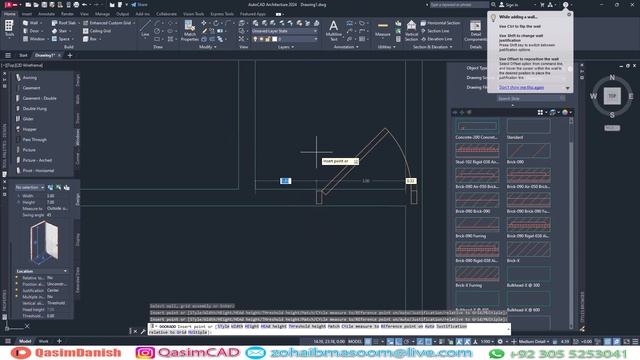Image resolution: width=640 pixels, height=360 pixels.
Task: Select the Casement - Double palette tool
Action: point(36,98)
